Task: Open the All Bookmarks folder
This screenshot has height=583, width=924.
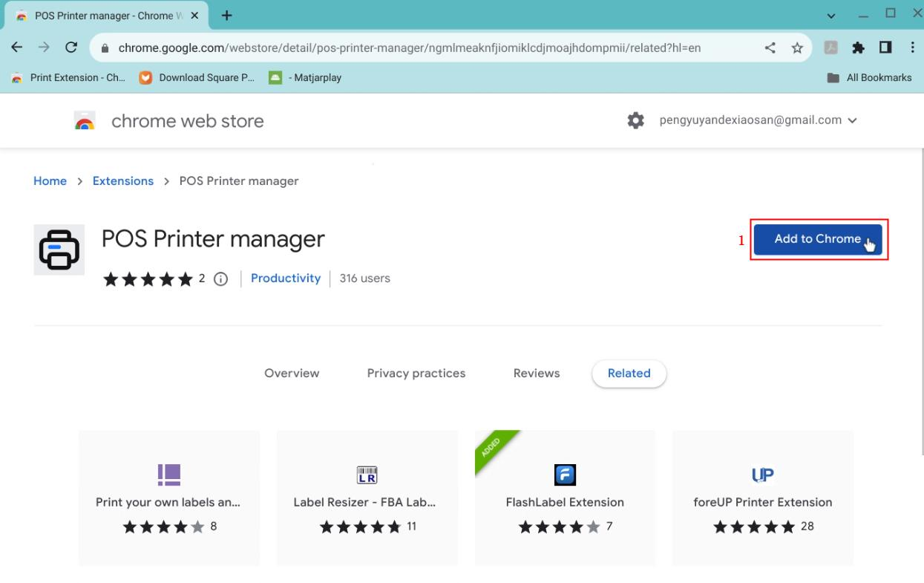Action: [869, 77]
